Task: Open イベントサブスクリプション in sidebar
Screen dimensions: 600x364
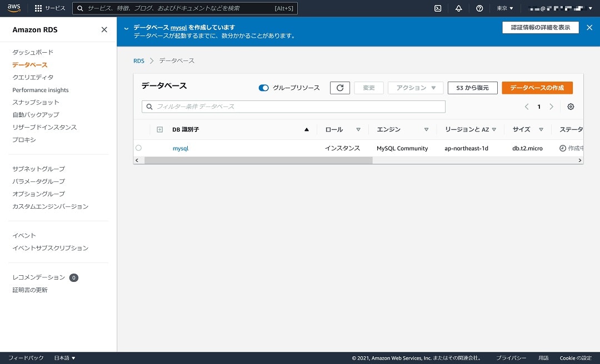Action: click(x=50, y=248)
